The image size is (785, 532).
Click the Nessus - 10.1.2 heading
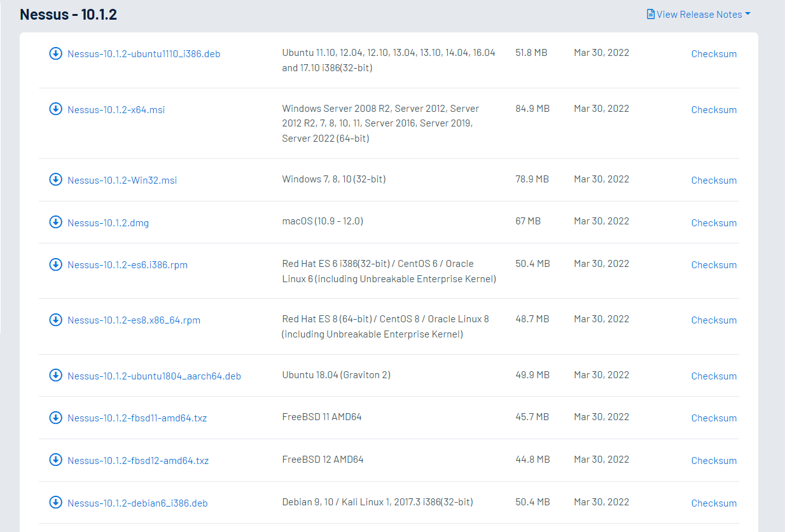(68, 15)
